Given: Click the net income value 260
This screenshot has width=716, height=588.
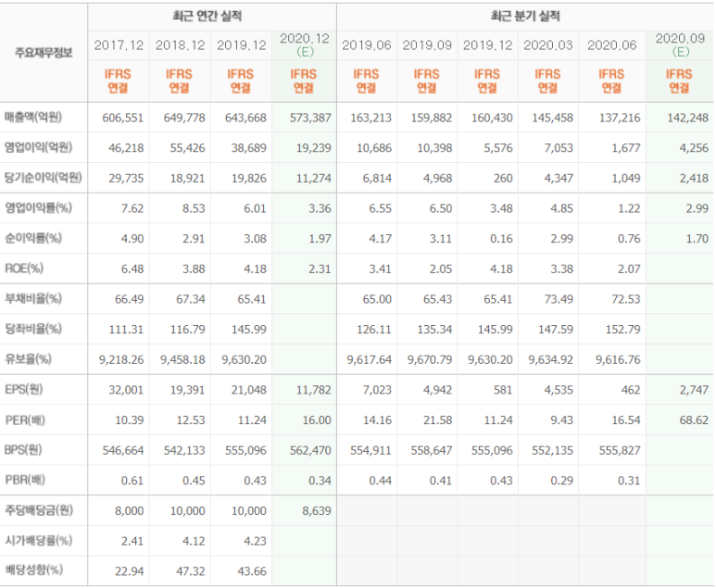Looking at the screenshot, I should pos(503,178).
